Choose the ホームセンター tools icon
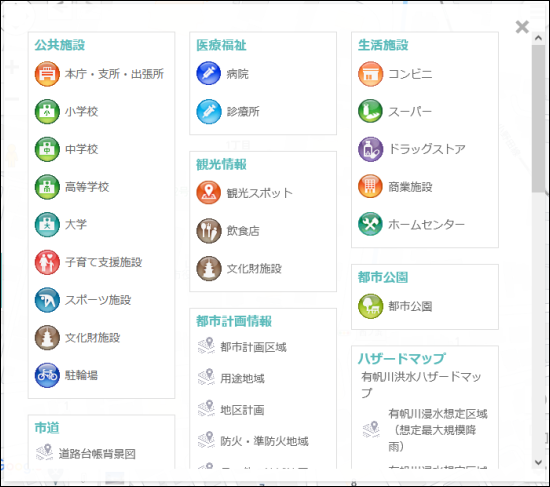 coord(370,224)
